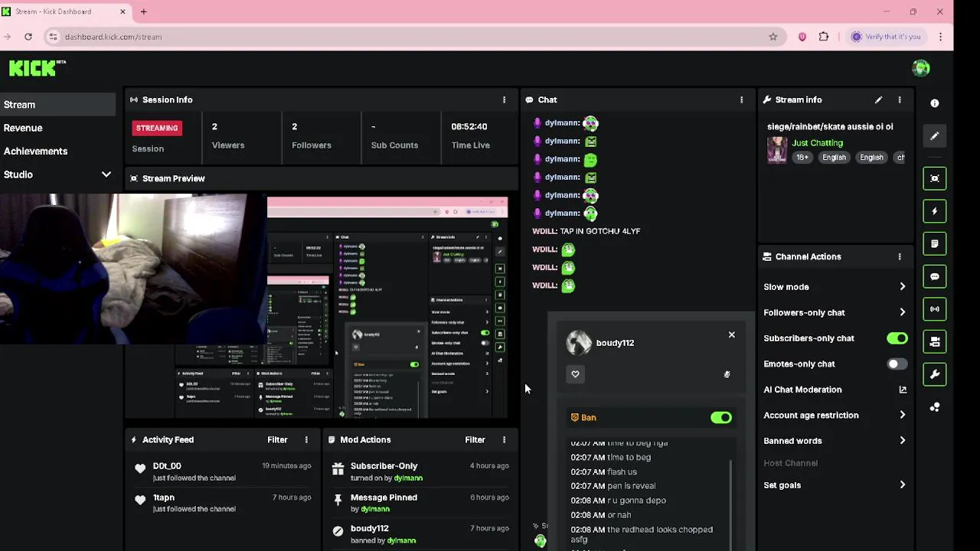The image size is (980, 551).
Task: Click the muted microphone icon on boudy112 card
Action: 727,374
